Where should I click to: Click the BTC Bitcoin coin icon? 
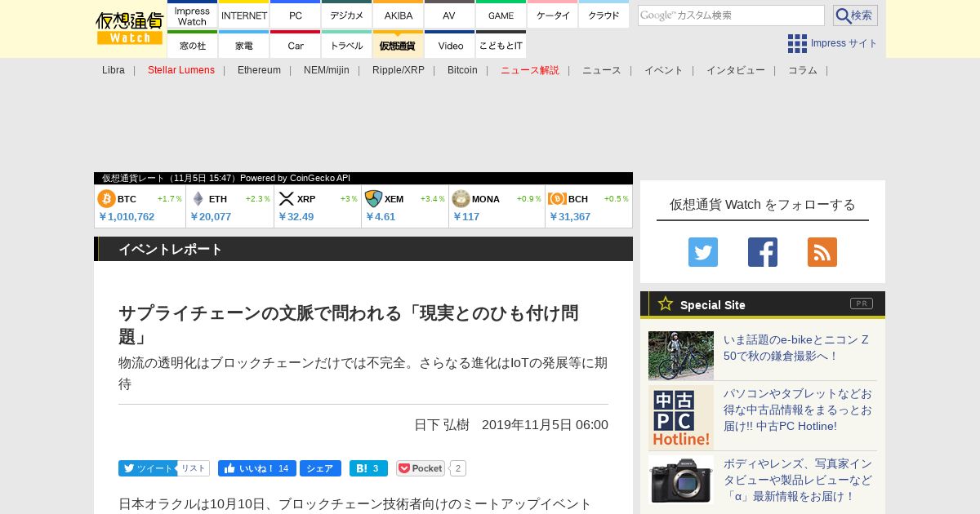click(107, 199)
